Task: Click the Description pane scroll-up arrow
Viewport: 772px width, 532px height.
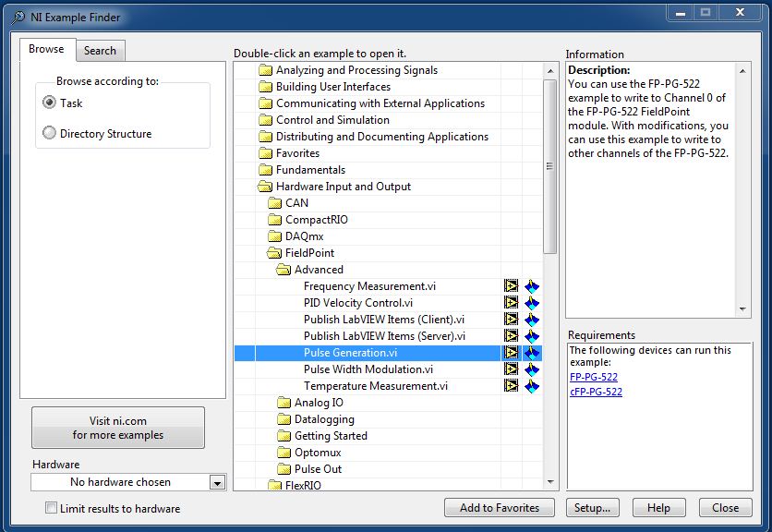Action: [742, 71]
